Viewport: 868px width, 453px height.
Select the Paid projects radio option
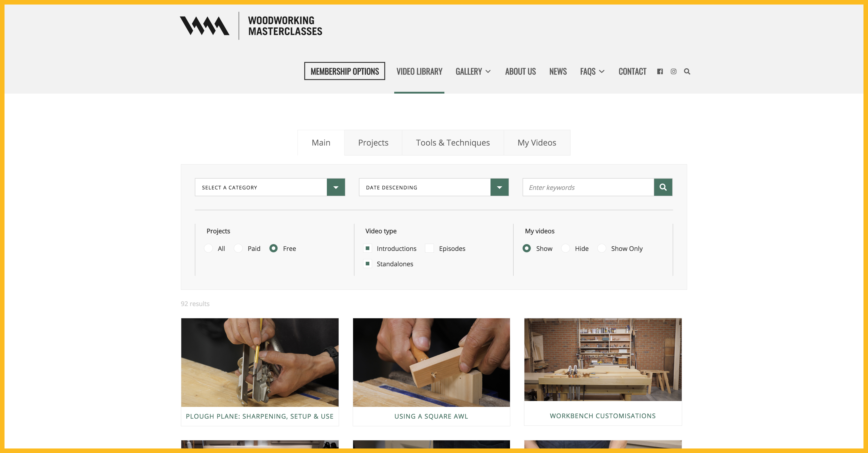pos(238,248)
